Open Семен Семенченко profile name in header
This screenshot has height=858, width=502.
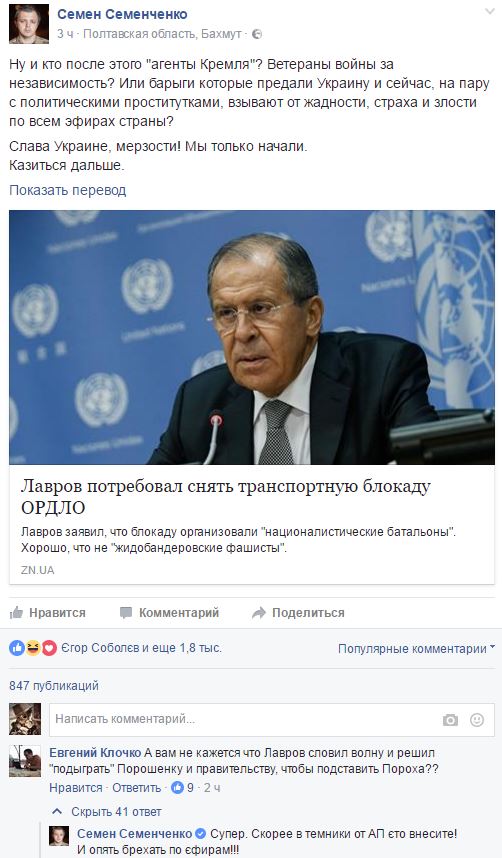[x=122, y=14]
